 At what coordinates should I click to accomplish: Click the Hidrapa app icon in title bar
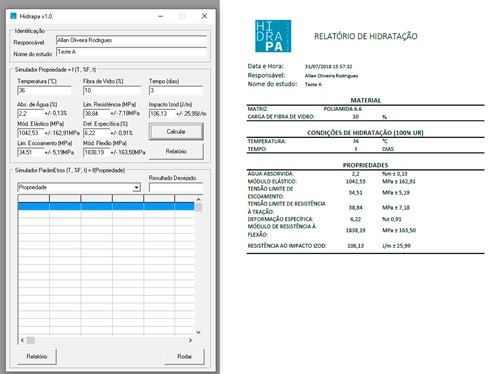coord(13,16)
